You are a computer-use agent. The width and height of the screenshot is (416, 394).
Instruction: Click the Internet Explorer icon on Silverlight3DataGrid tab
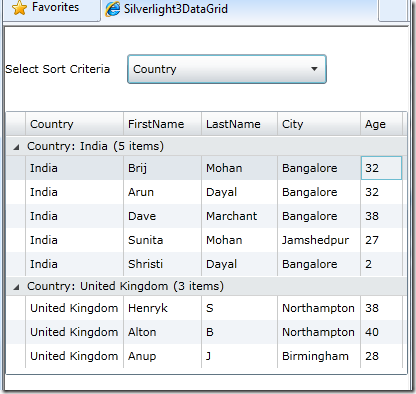click(112, 9)
